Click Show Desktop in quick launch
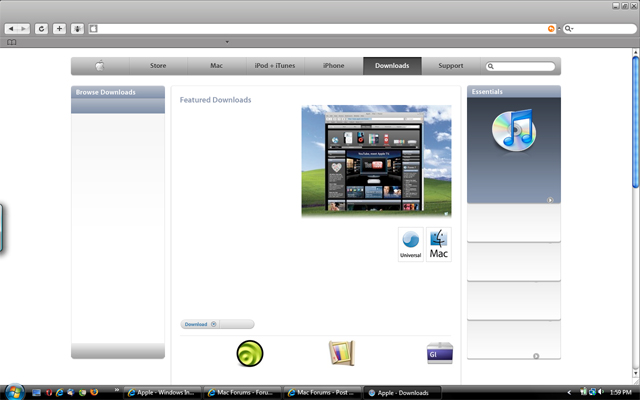The width and height of the screenshot is (640, 400). pyautogui.click(x=36, y=393)
